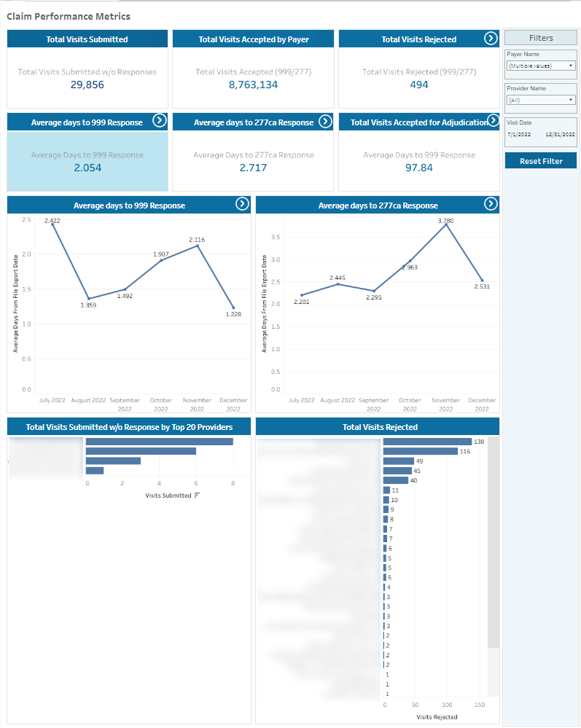Image resolution: width=581 pixels, height=728 pixels.
Task: Click arrow icon on the 277ca Response line chart header
Action: [x=491, y=204]
